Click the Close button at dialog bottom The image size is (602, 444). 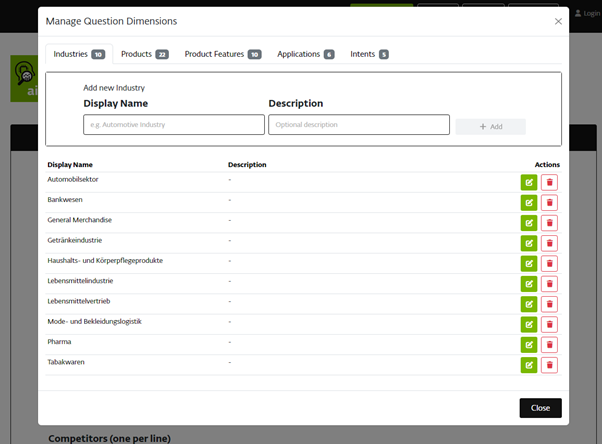pyautogui.click(x=540, y=408)
